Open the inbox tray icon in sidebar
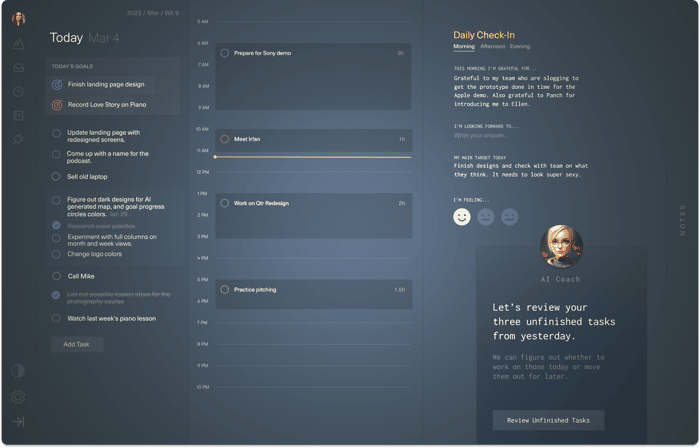The image size is (700, 448). [x=18, y=68]
